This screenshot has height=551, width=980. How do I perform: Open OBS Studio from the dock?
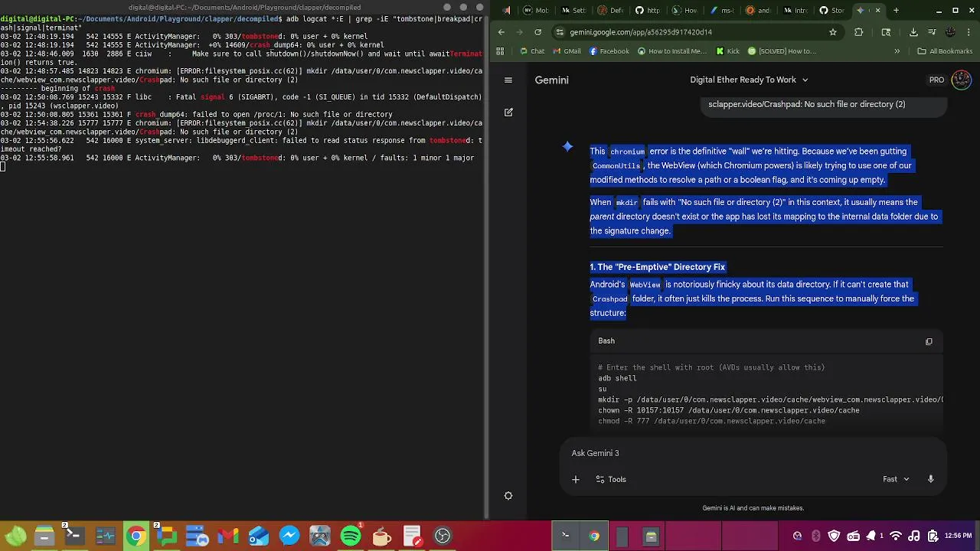pos(442,536)
